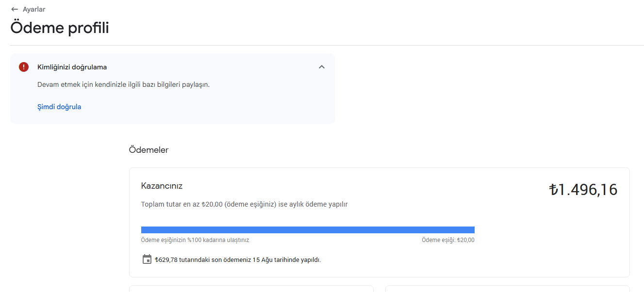
Task: Click the ₺1.496,16 earnings amount
Action: pos(583,190)
